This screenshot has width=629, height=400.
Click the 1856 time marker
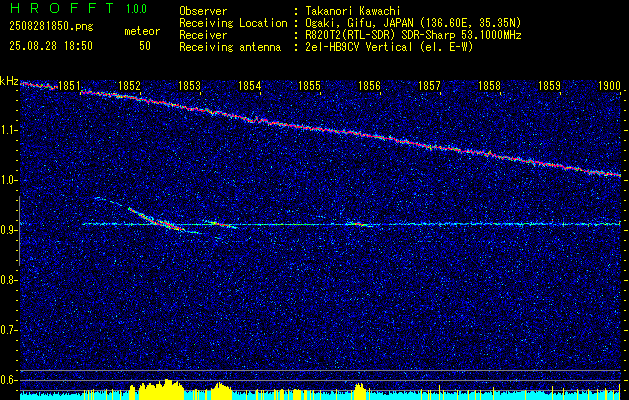369,86
